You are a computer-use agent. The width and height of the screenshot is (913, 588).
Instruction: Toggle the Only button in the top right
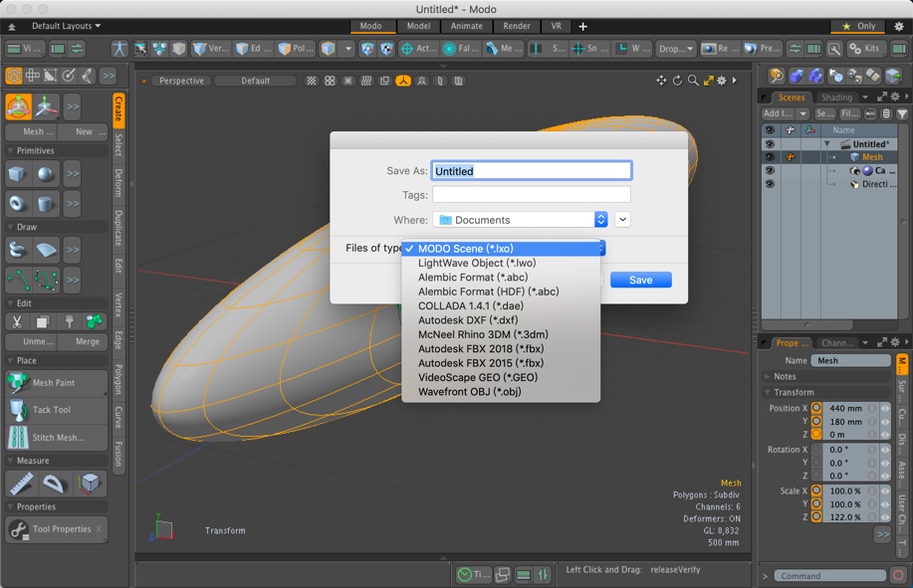[x=856, y=27]
